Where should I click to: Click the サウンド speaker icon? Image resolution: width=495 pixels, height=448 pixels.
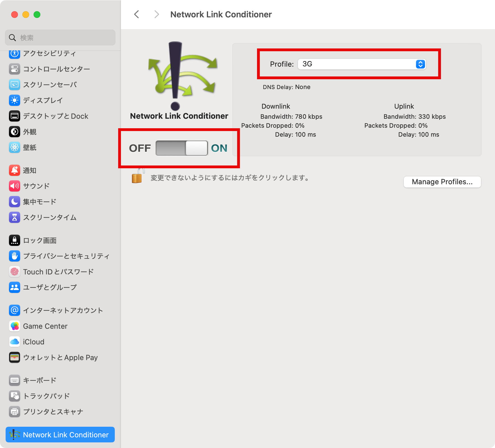pos(15,186)
